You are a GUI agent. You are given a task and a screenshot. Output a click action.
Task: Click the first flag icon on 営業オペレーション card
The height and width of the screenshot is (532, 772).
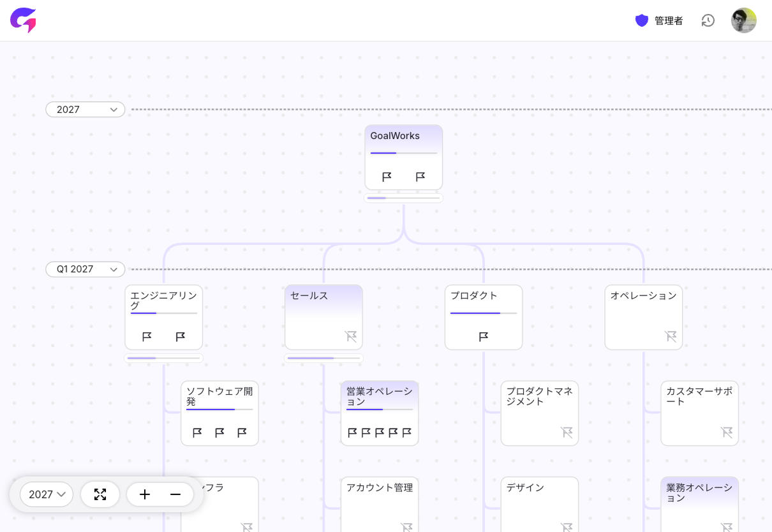click(353, 432)
